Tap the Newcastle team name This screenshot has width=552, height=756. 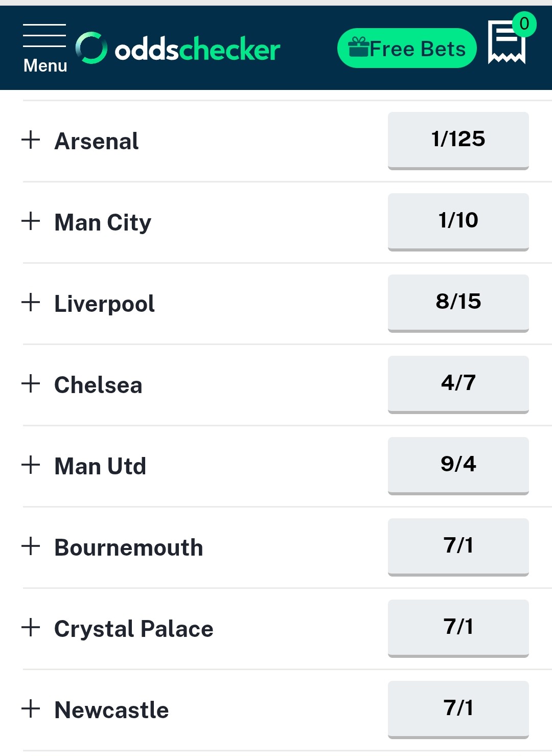[x=111, y=710]
